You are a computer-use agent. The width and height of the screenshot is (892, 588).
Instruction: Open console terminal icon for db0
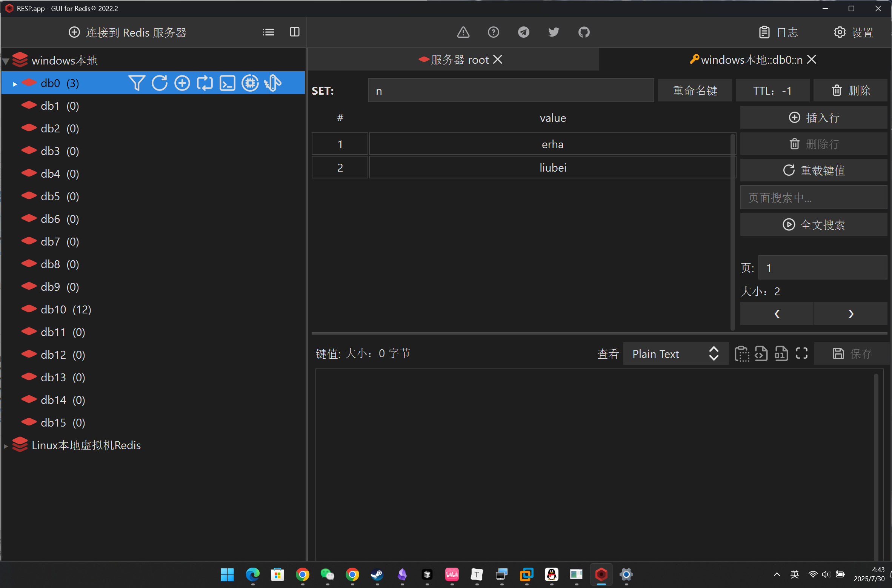(228, 83)
